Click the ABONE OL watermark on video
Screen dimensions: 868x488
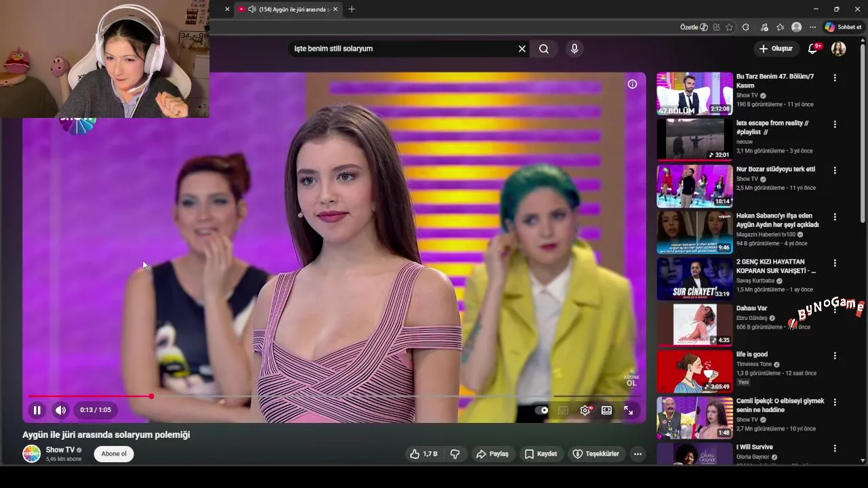click(631, 380)
